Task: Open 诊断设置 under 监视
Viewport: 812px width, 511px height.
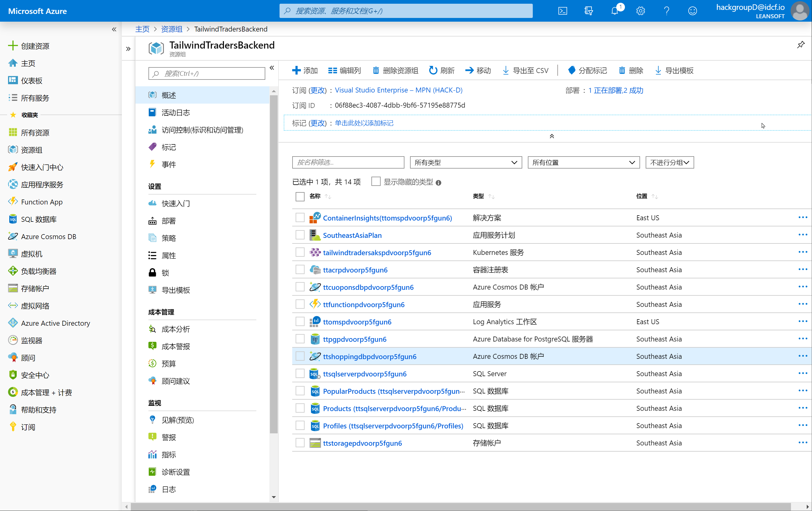Action: click(202, 472)
